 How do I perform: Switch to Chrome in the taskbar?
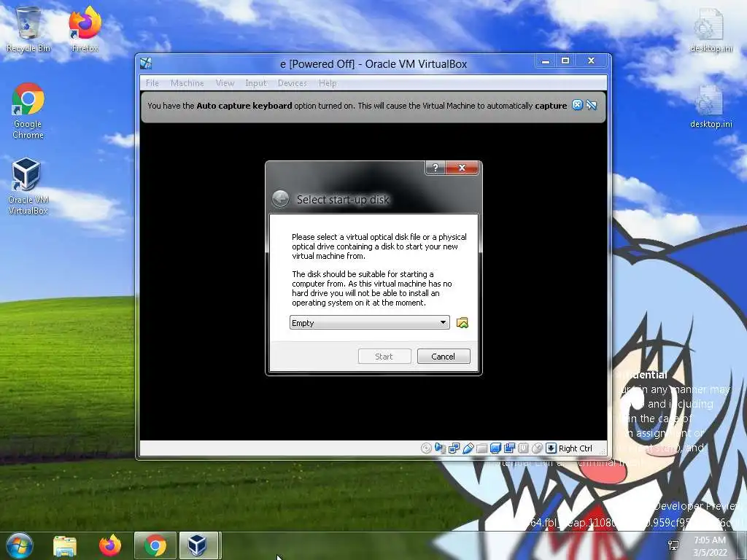(x=155, y=545)
